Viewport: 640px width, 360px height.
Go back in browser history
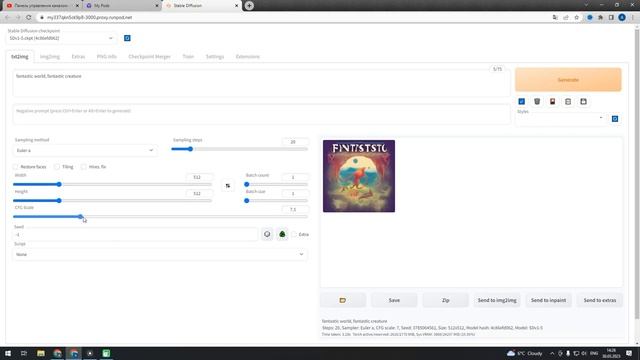click(x=7, y=18)
